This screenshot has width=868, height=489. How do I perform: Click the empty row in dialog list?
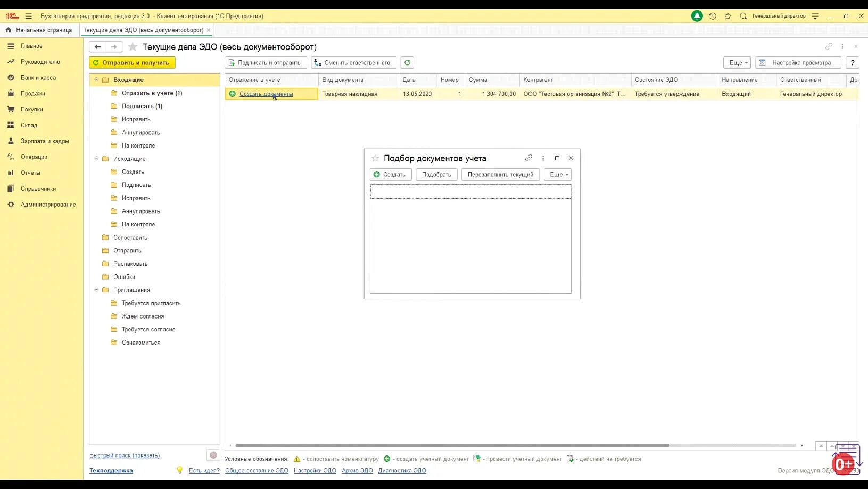(470, 192)
